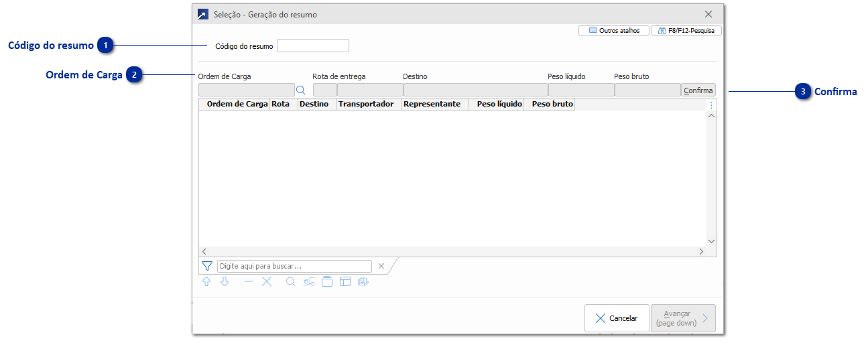This screenshot has width=868, height=345.
Task: Click the layout table icon in grid toolbar
Action: coord(345,282)
